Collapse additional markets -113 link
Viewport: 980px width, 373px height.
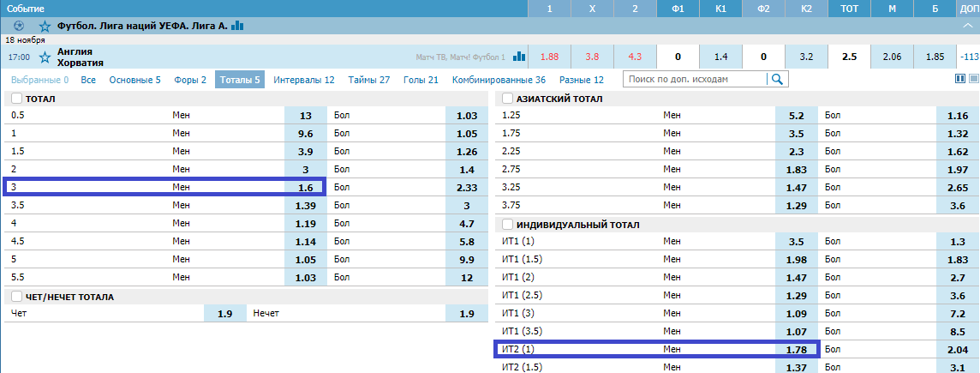968,57
